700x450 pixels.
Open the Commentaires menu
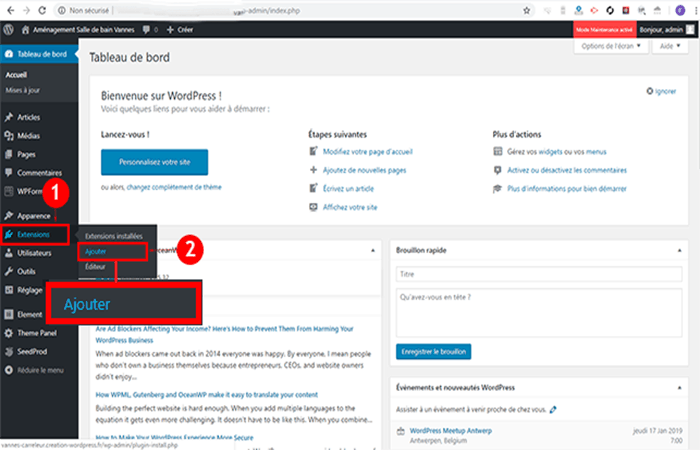39,173
